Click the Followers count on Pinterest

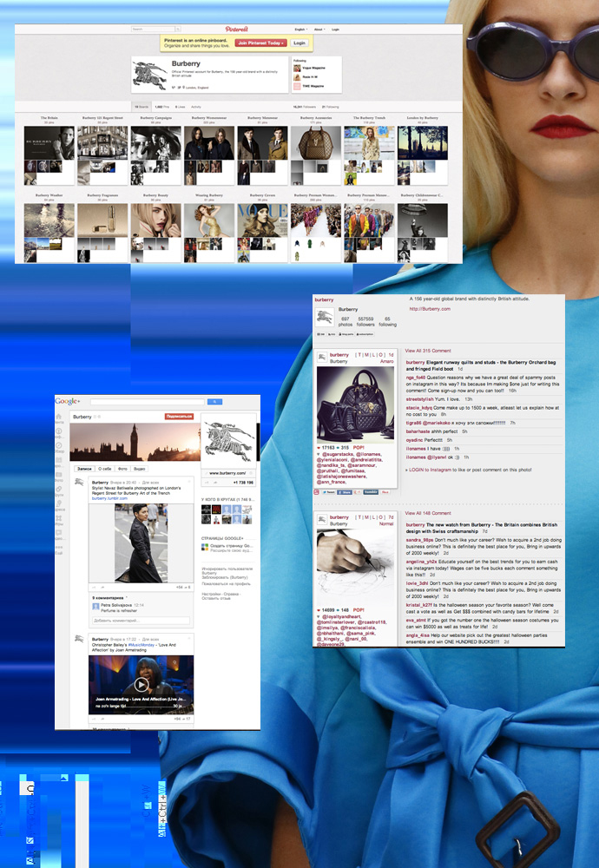click(304, 107)
